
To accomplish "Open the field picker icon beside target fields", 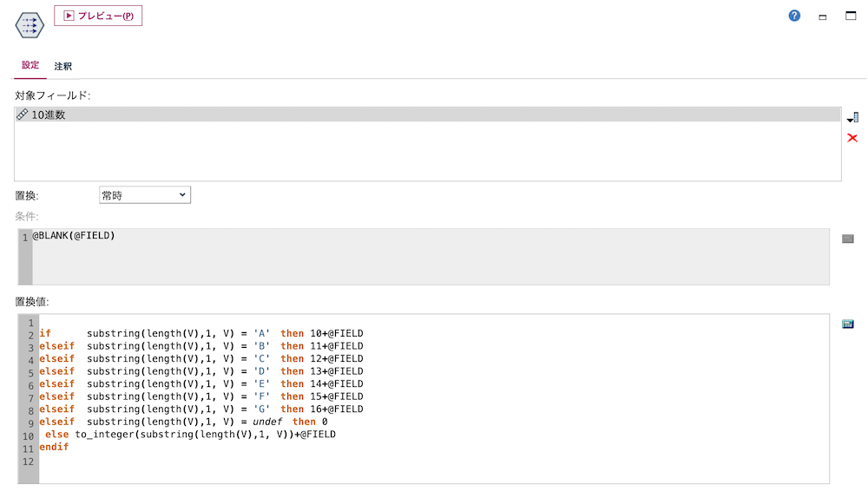I will pos(852,117).
